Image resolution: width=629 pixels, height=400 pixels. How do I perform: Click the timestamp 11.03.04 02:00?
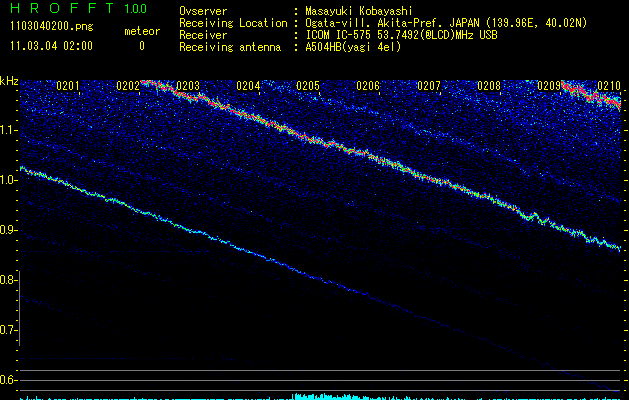51,46
